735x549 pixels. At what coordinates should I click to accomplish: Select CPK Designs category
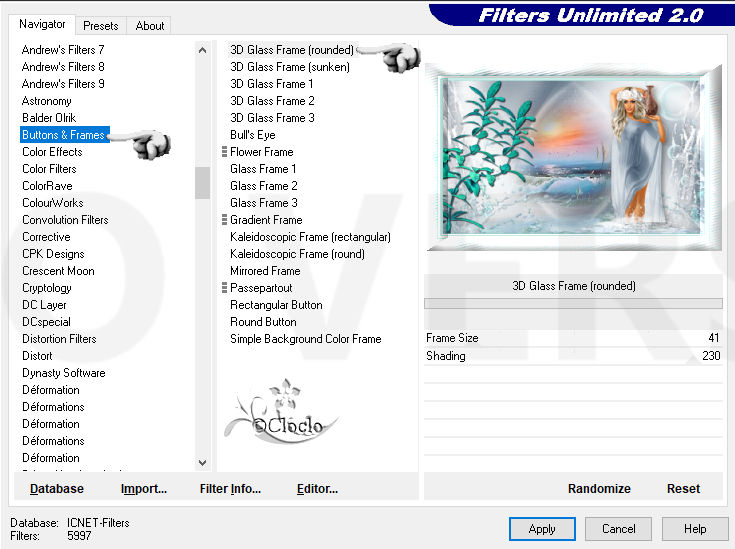click(53, 254)
